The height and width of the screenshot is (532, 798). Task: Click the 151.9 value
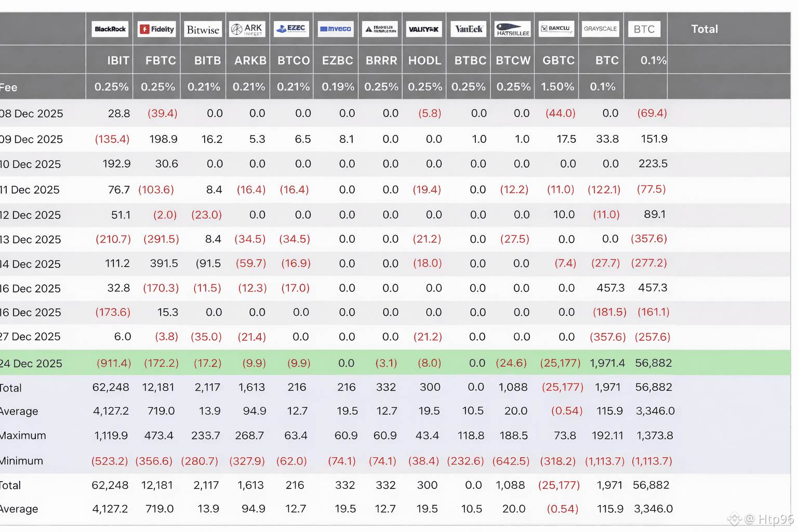pos(654,139)
